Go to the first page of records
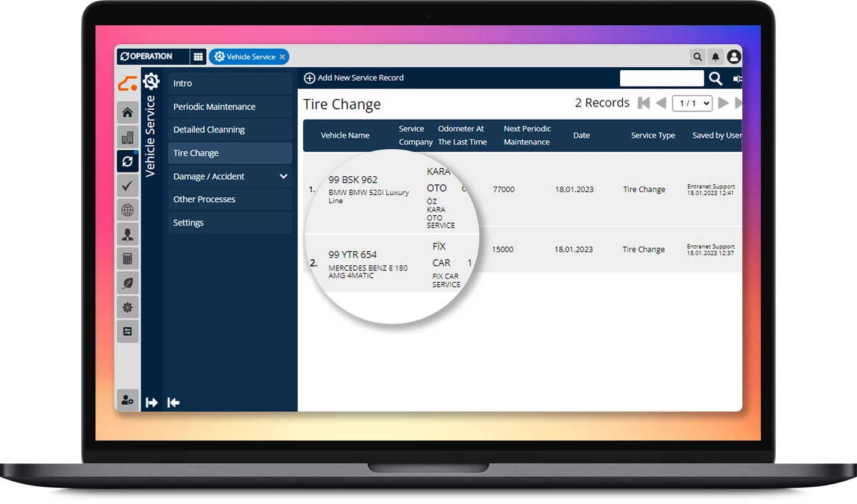The height and width of the screenshot is (504, 857). (643, 104)
